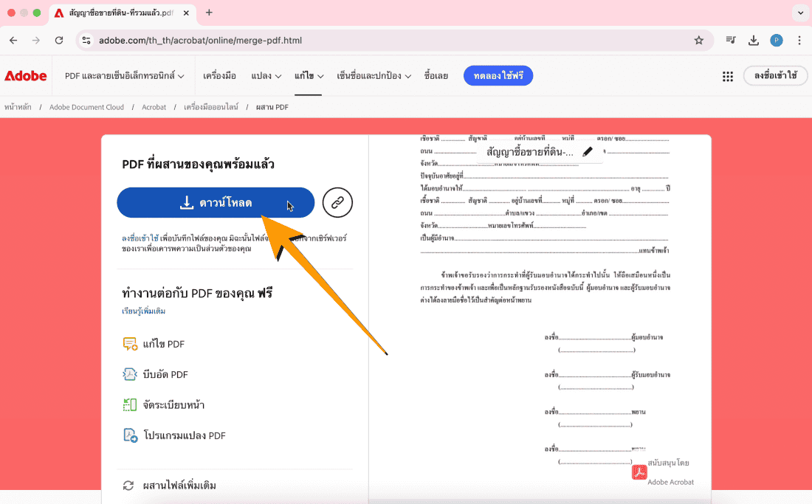Open the เครื่องมือ menu item
Image resolution: width=812 pixels, height=504 pixels.
point(219,76)
